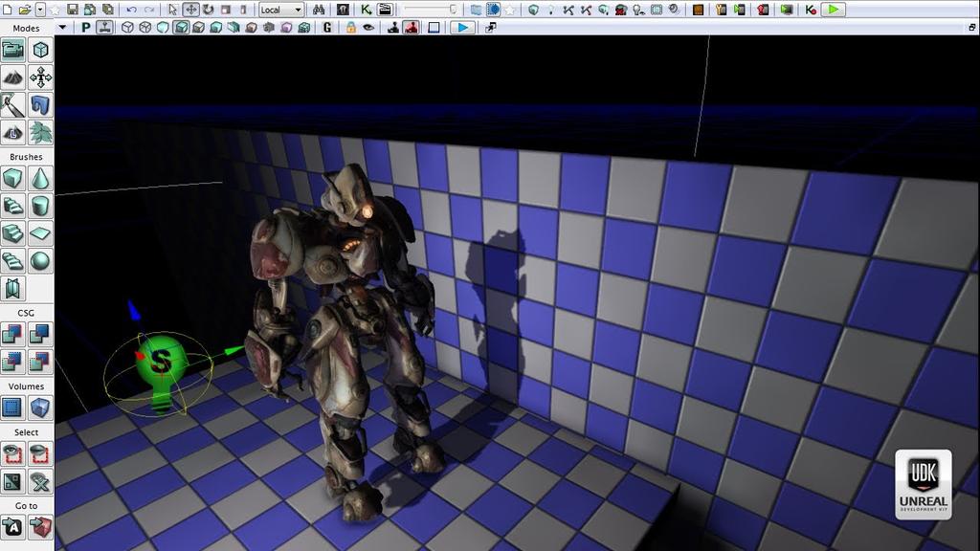Save the current level with the floppy icon
This screenshot has height=551, width=980.
click(x=73, y=10)
